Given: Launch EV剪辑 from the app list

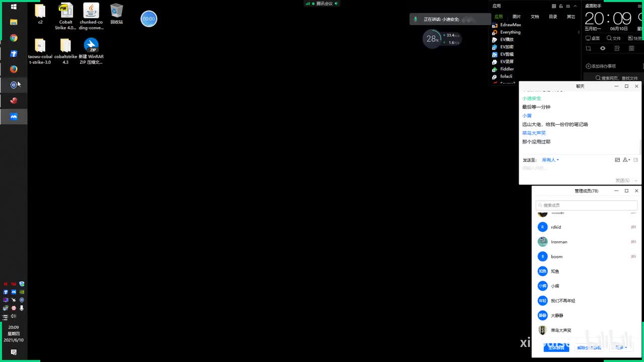Looking at the screenshot, I should pos(503,54).
